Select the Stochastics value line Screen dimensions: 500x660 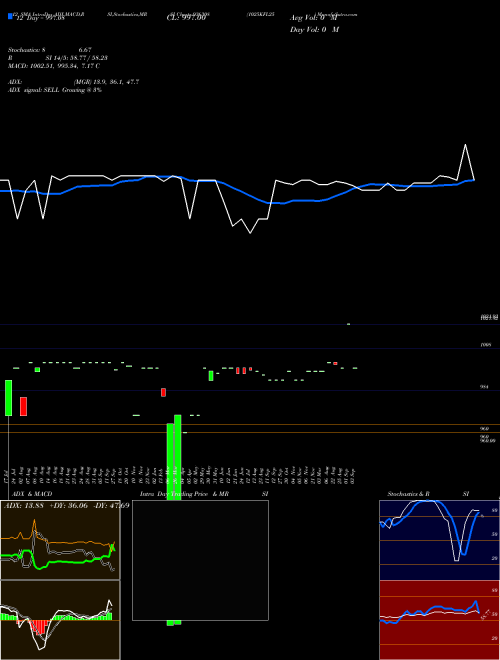click(50, 50)
